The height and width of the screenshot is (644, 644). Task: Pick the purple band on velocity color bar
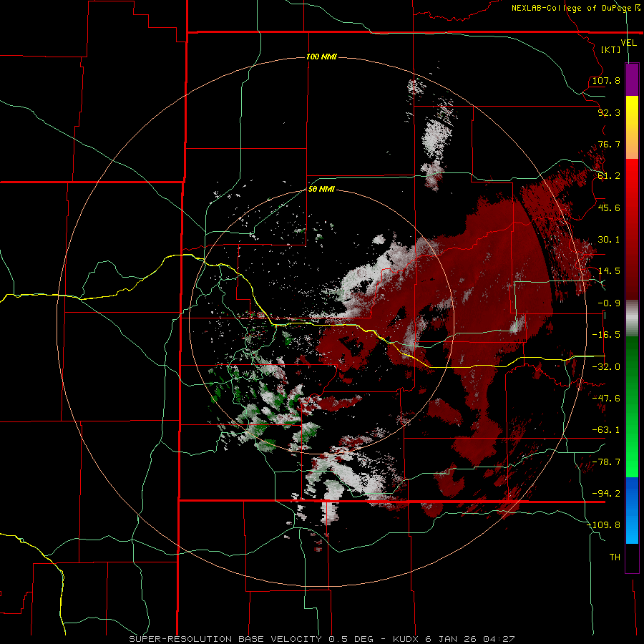point(632,79)
